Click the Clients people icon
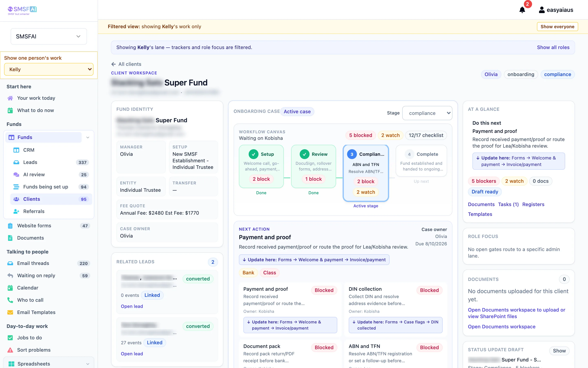Viewport: 588px width, 368px height. [x=16, y=199]
